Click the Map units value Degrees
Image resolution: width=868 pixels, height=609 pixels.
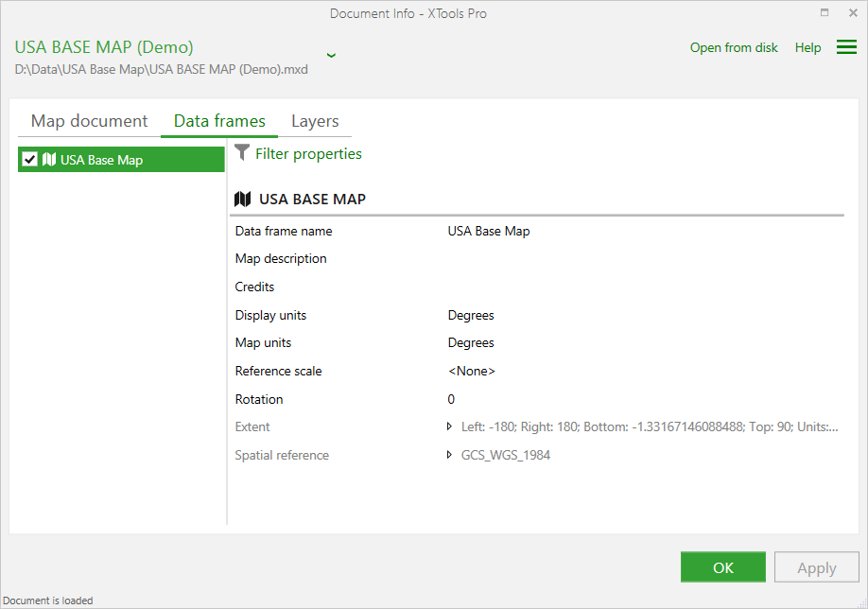tap(471, 342)
